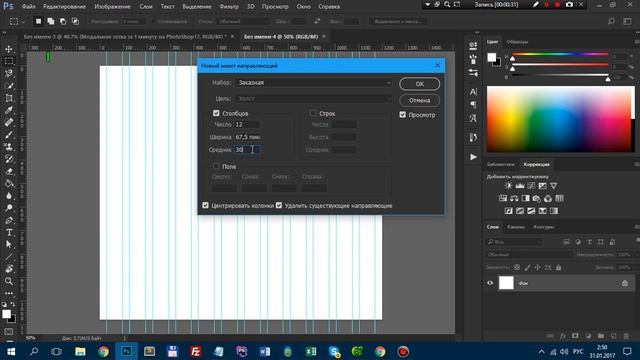
Task: Switch to the Образцы tab
Action: [517, 42]
